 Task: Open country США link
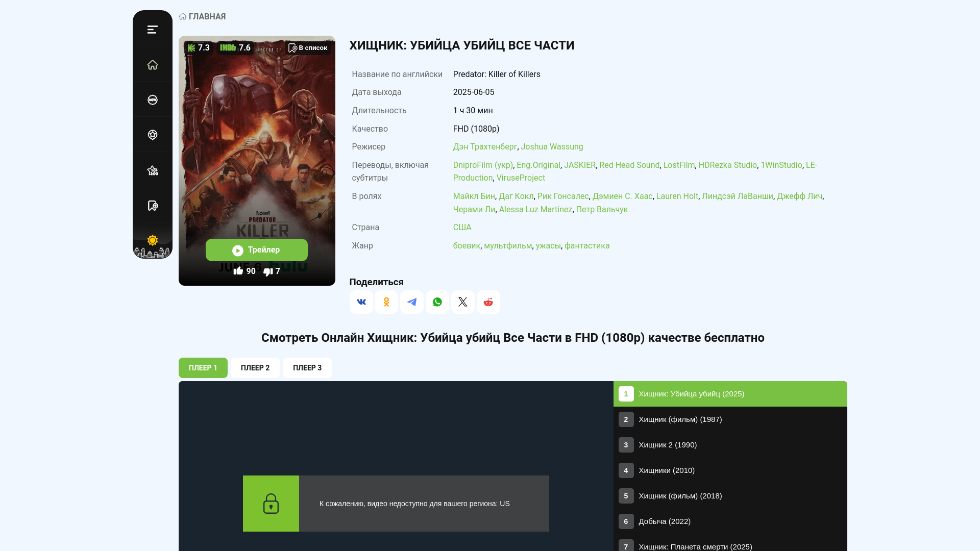click(462, 228)
